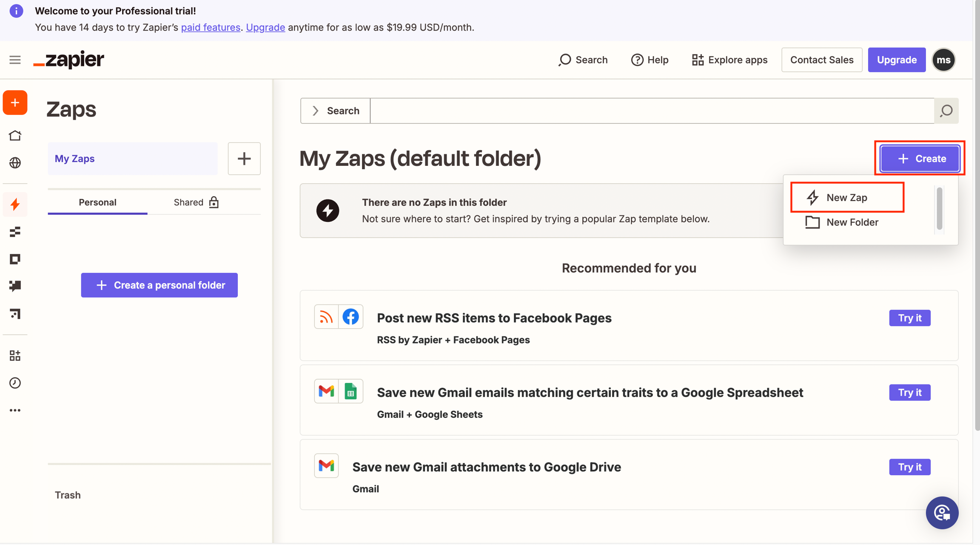
Task: Open the chat support bubble icon
Action: (942, 513)
